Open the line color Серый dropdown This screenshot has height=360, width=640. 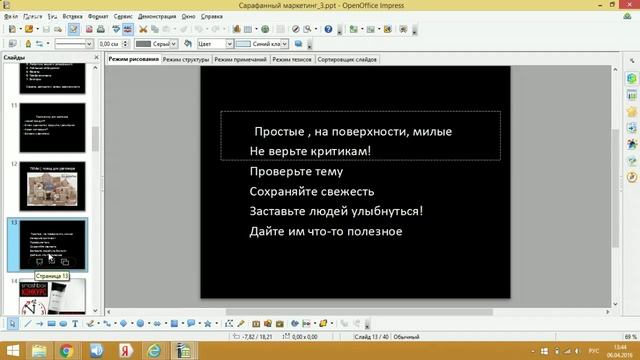(x=173, y=44)
